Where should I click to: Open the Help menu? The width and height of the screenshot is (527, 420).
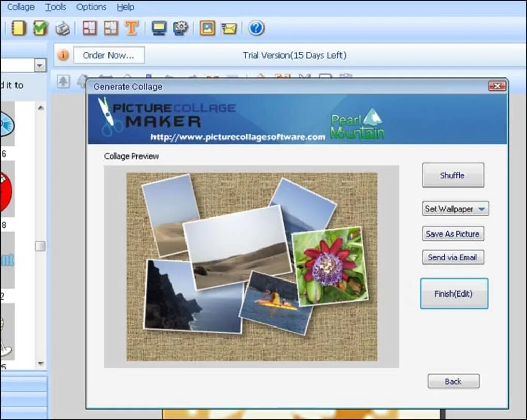click(x=126, y=7)
